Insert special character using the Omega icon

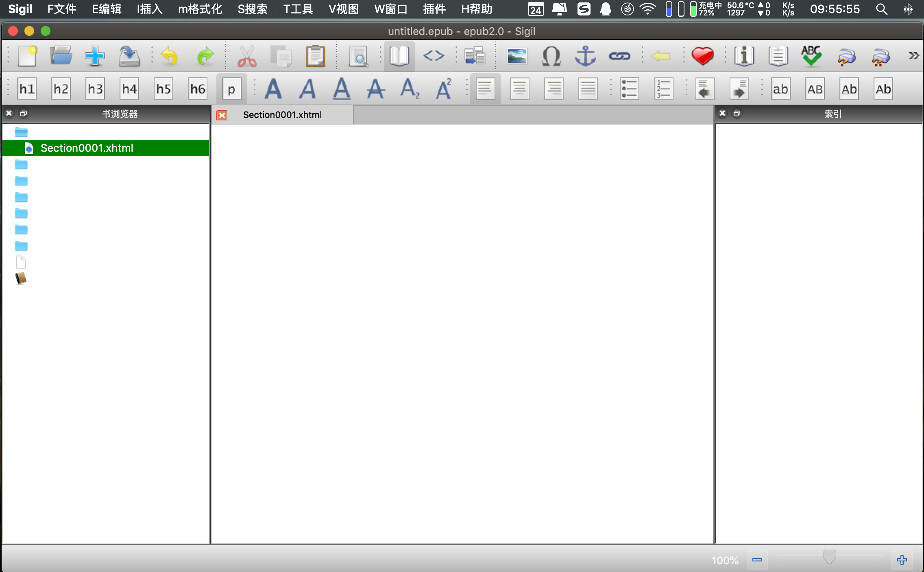click(x=551, y=56)
